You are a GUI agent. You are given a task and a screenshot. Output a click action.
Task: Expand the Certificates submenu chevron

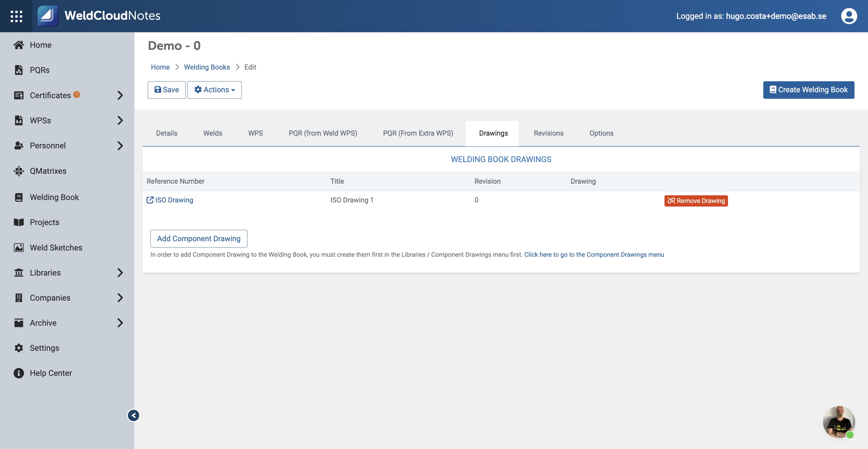pos(120,96)
